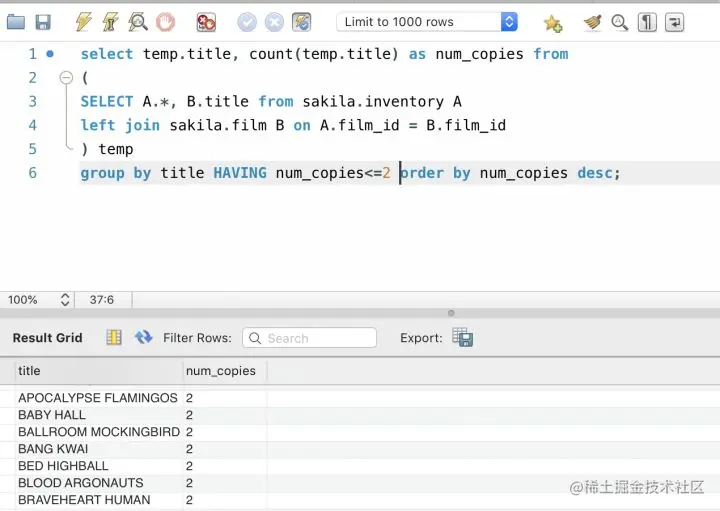The width and height of the screenshot is (720, 511).
Task: Export the recordset with Export icon
Action: 462,337
